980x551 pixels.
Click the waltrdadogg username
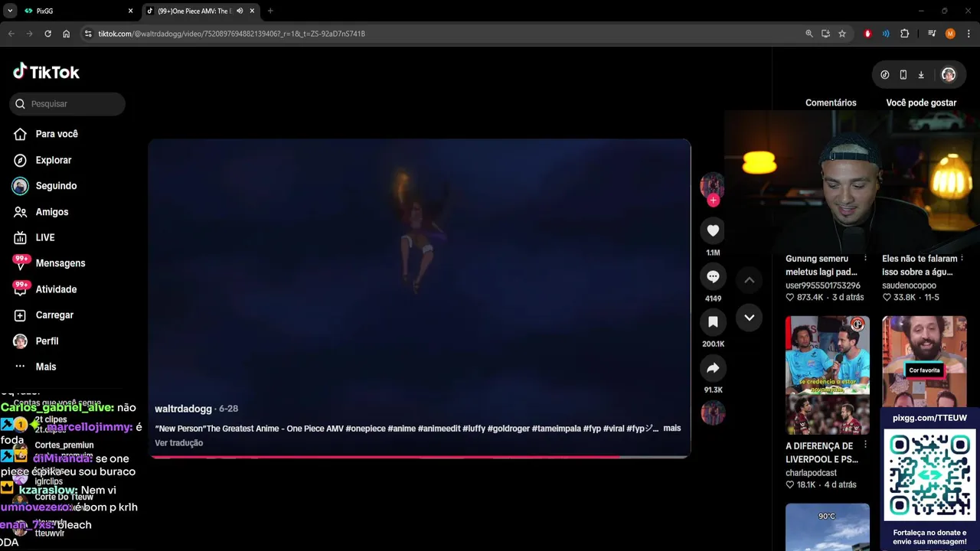(183, 409)
